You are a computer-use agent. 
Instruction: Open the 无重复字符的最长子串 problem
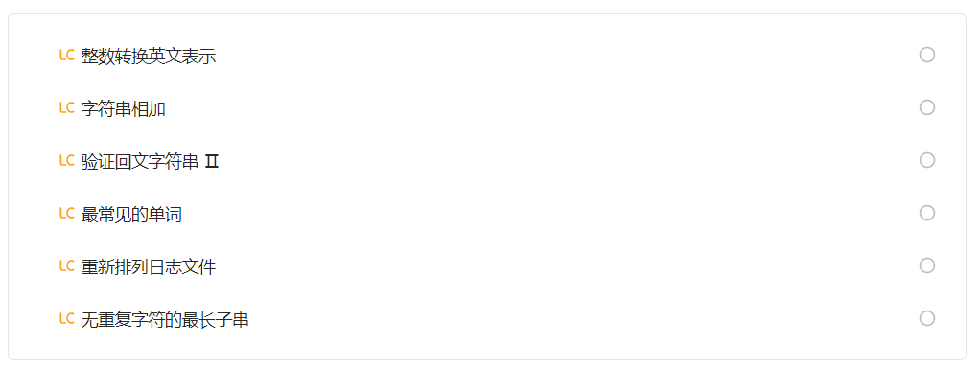pos(165,320)
